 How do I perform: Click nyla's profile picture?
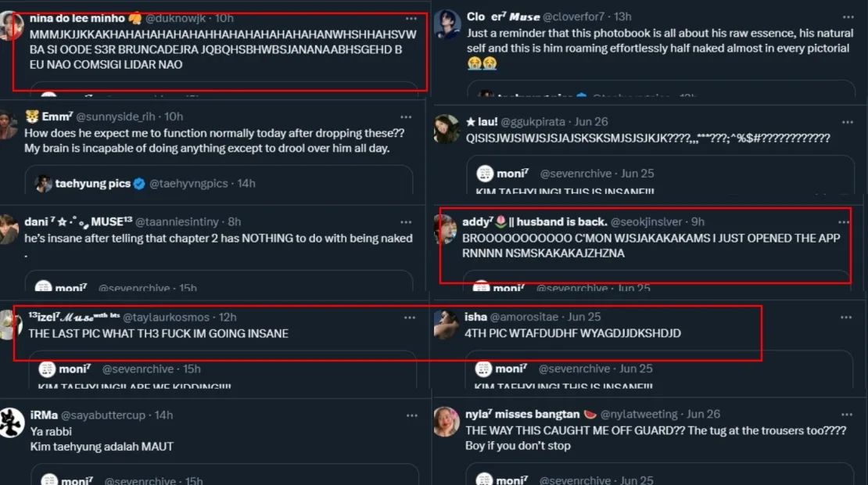pos(446,421)
